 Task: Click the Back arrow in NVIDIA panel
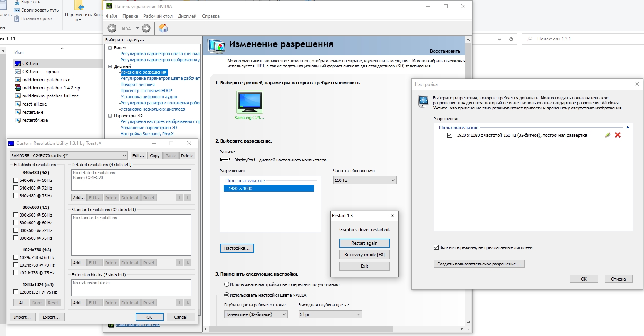[112, 28]
